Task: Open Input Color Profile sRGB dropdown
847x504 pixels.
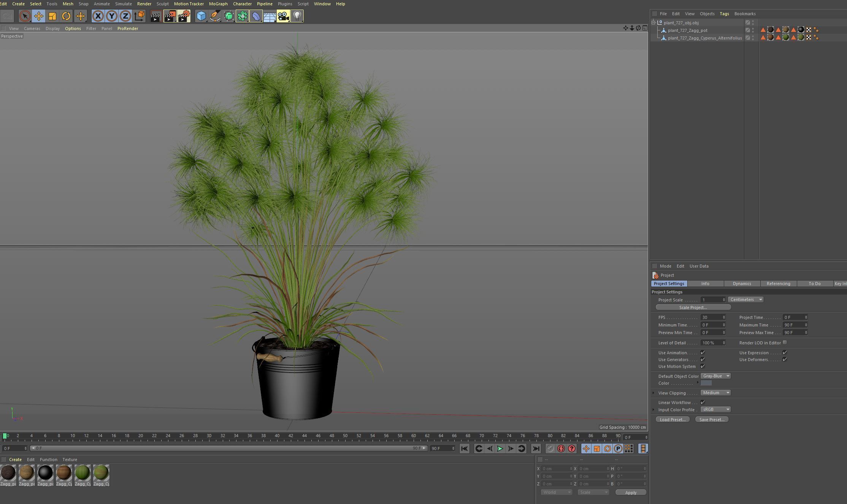Action: point(716,409)
